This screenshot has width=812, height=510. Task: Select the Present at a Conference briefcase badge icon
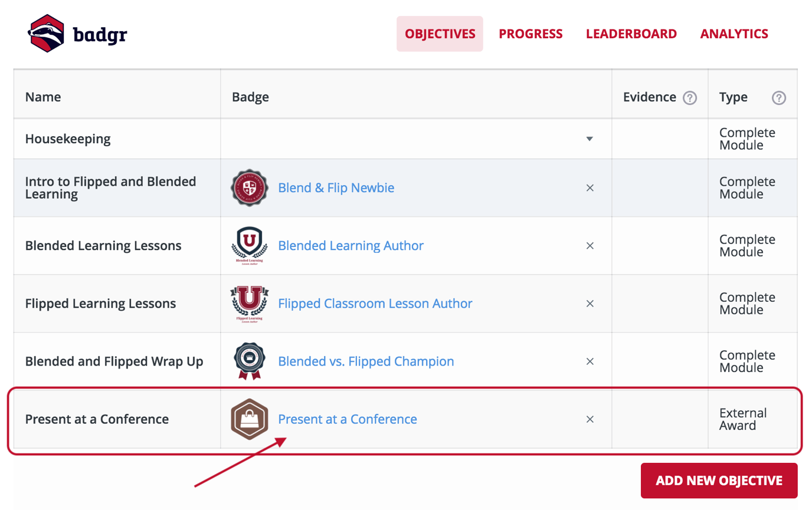pos(249,419)
